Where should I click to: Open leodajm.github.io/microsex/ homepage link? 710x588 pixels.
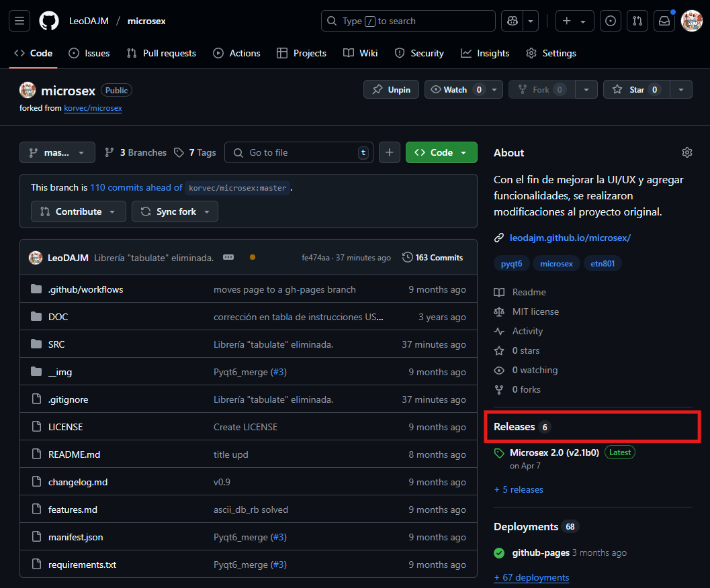[570, 238]
